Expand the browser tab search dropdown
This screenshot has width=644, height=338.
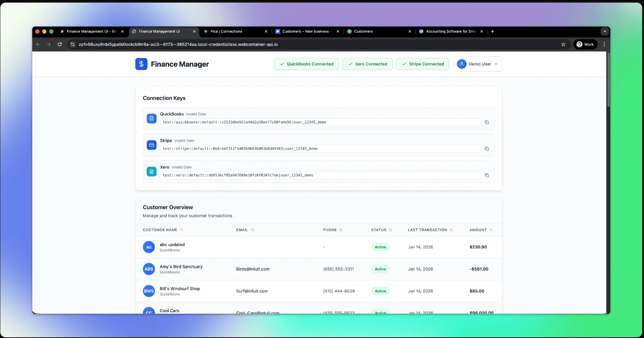(605, 31)
